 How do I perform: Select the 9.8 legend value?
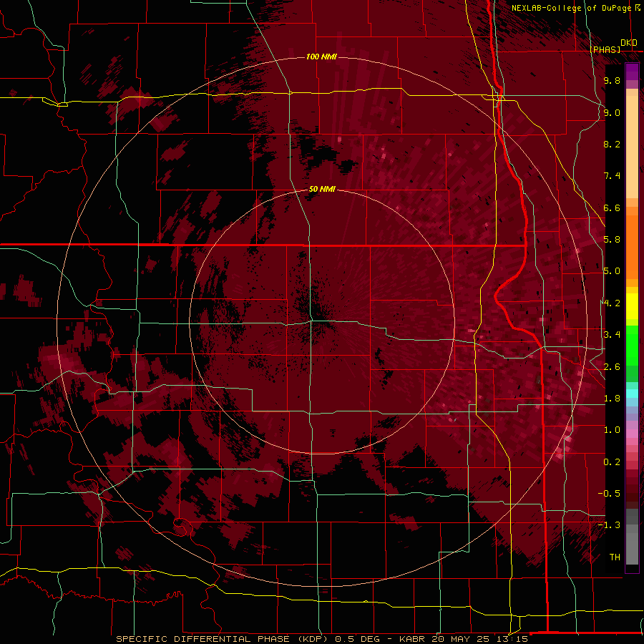click(x=612, y=80)
